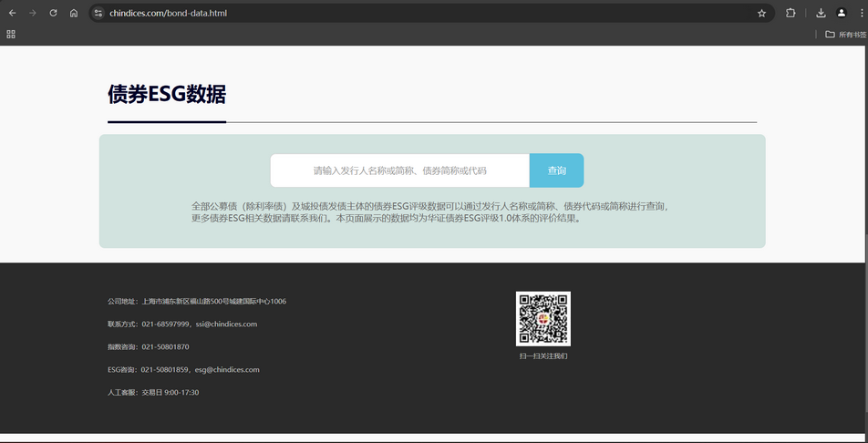The image size is (868, 443).
Task: Reload the page with refresh icon
Action: (53, 13)
